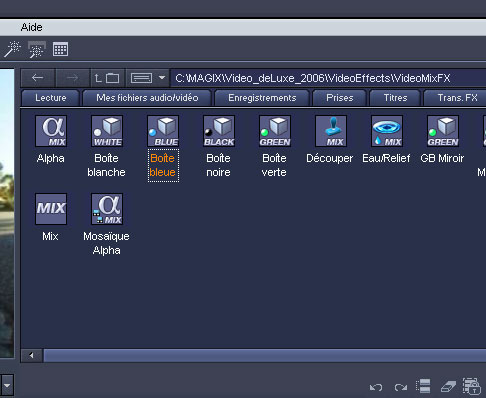Expand the view mode dropdown arrow
The height and width of the screenshot is (398, 486).
coord(162,78)
